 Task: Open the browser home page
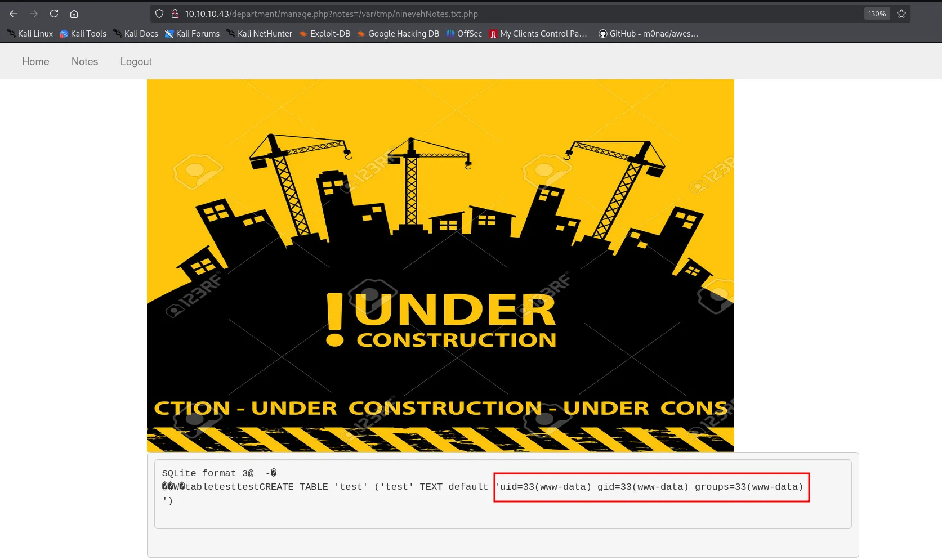[x=74, y=14]
